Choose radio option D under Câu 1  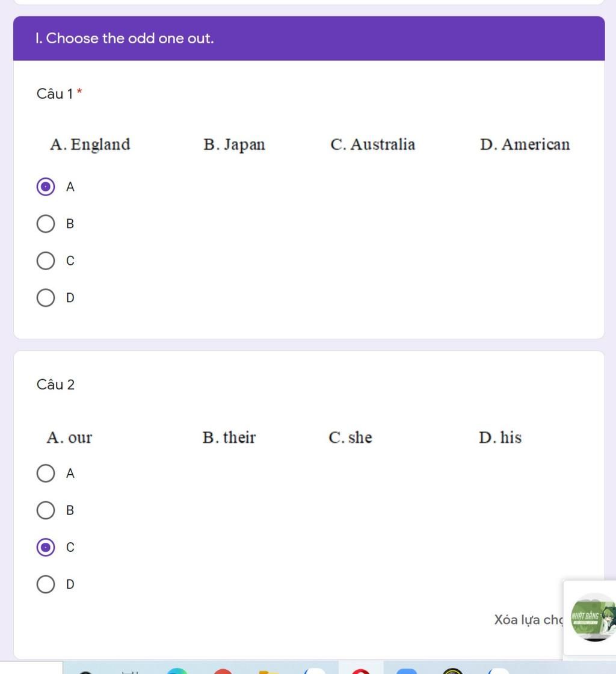[x=46, y=297]
